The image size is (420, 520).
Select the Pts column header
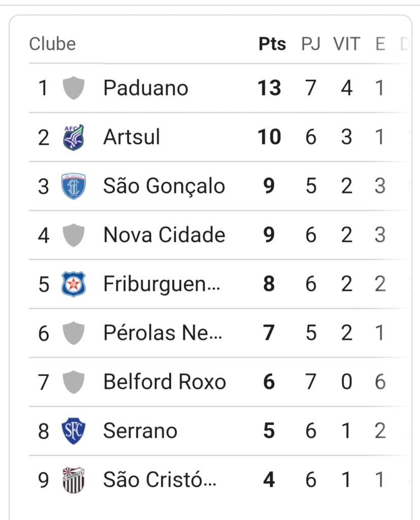[272, 44]
